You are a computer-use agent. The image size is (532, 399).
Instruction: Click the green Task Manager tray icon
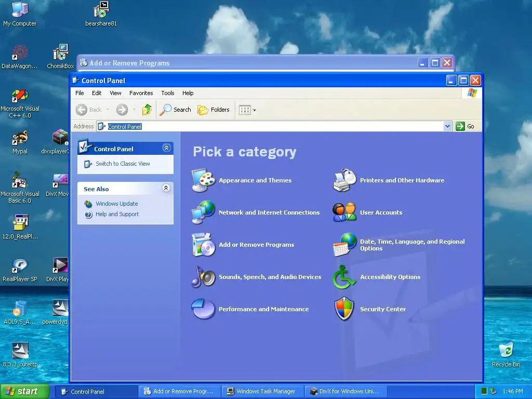(484, 391)
